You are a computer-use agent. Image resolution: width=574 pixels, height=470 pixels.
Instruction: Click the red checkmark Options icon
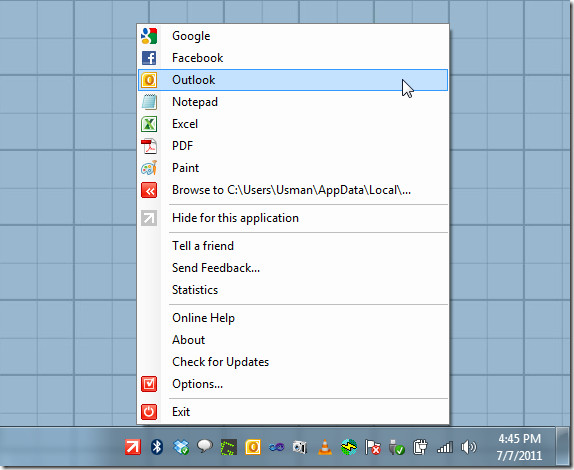pyautogui.click(x=149, y=384)
